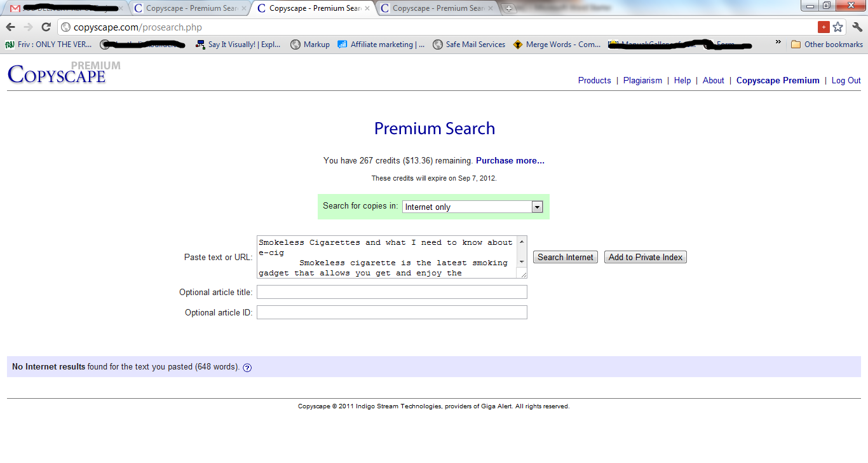Click Search Internet button
Screen dimensions: 868x463
(x=566, y=258)
